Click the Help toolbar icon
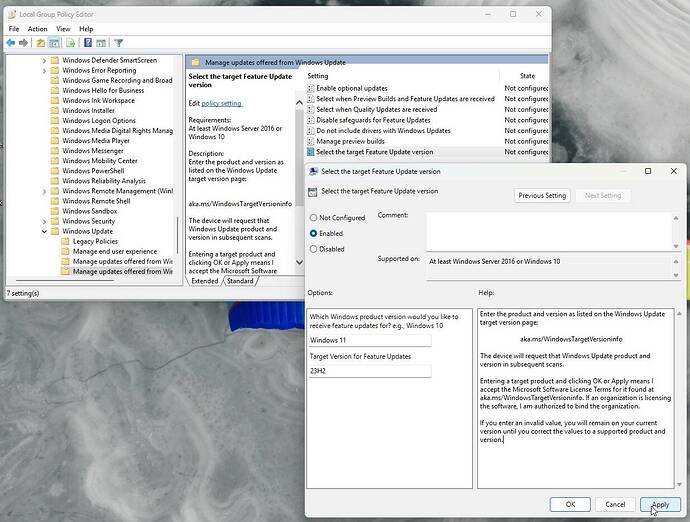 [x=88, y=43]
